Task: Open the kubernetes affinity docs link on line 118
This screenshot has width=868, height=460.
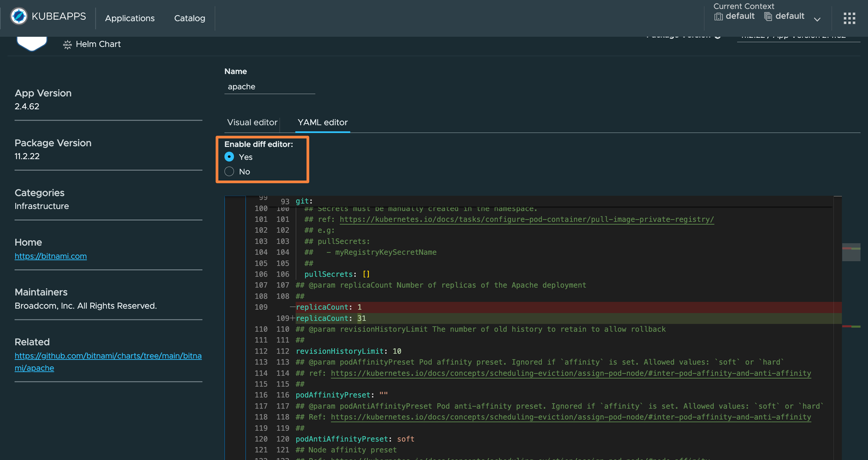Action: pyautogui.click(x=571, y=417)
